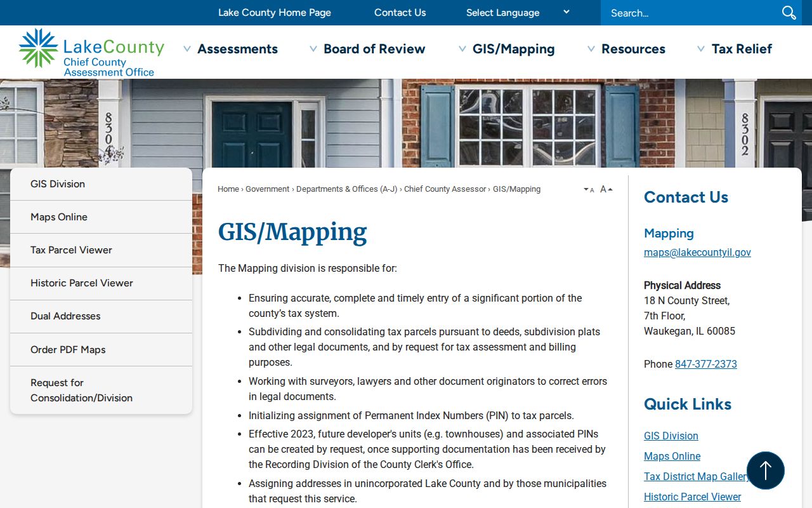Click the phone number 847-377-2373
The height and width of the screenshot is (508, 812).
(706, 364)
